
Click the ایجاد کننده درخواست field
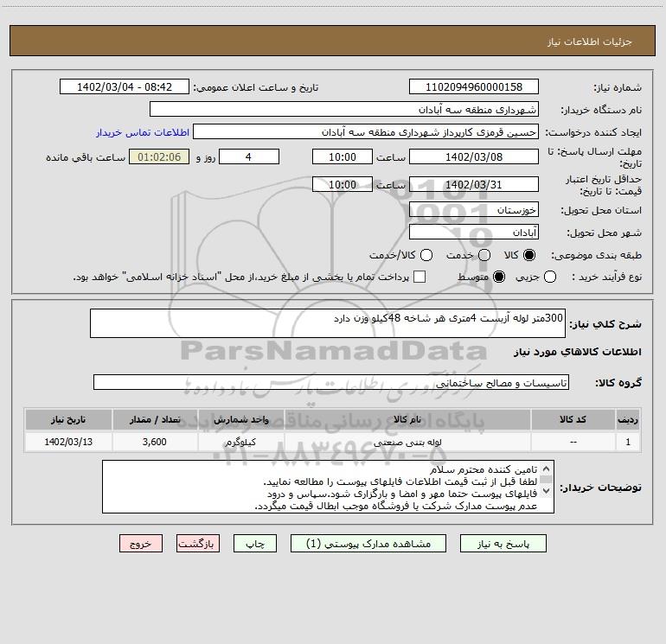(x=366, y=131)
